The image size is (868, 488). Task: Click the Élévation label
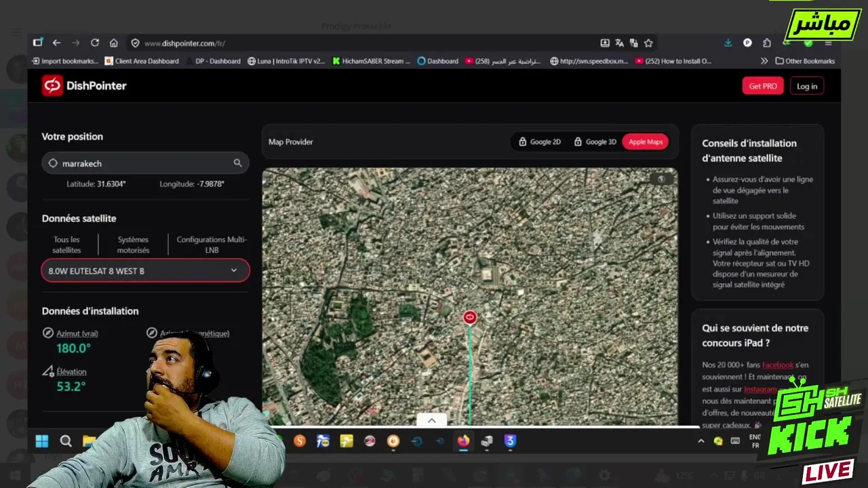click(x=71, y=371)
